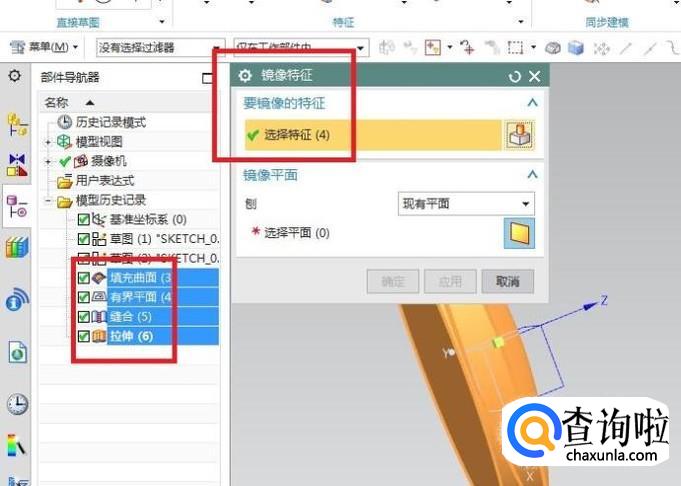Collapse the 要镜像的特征 section
The width and height of the screenshot is (681, 486).
[532, 103]
